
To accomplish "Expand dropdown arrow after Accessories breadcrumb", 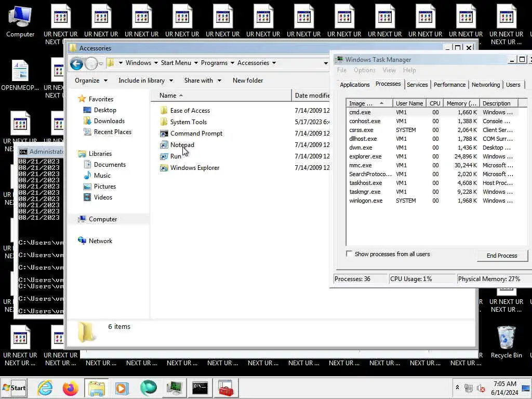I will (x=274, y=63).
